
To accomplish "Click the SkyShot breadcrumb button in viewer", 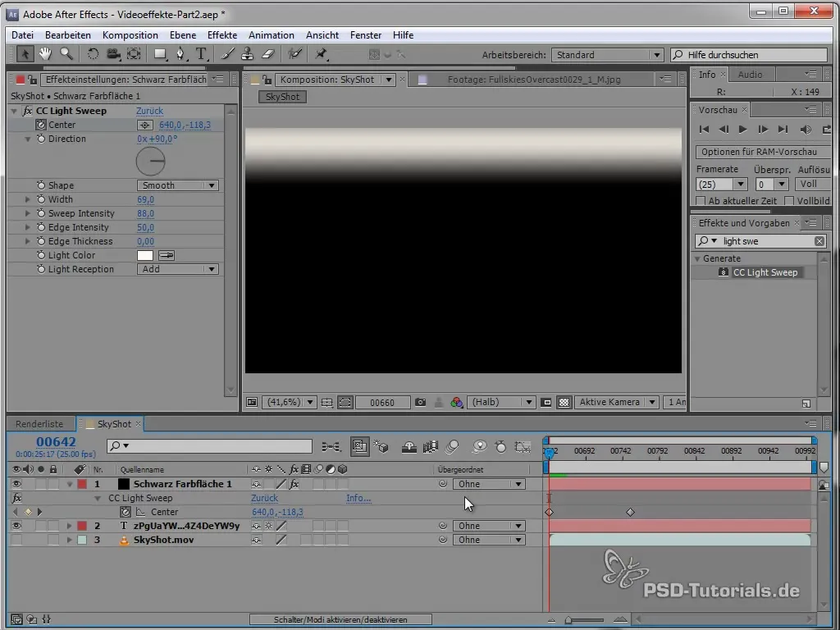I will click(282, 97).
